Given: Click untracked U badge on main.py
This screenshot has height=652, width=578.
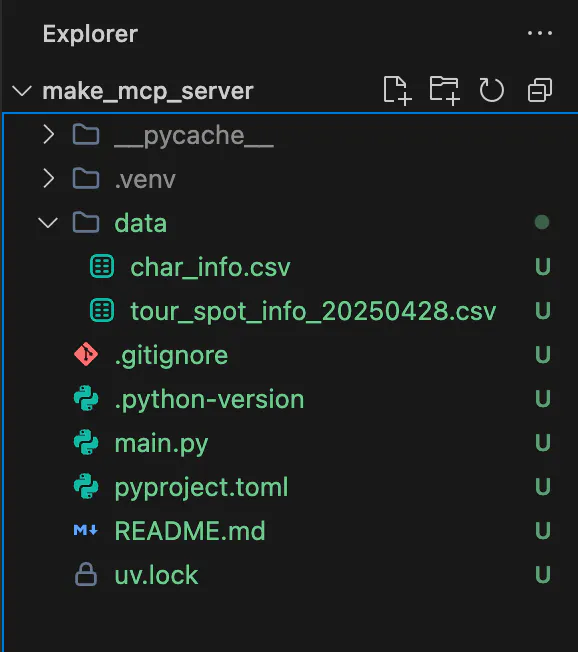Looking at the screenshot, I should pos(543,442).
